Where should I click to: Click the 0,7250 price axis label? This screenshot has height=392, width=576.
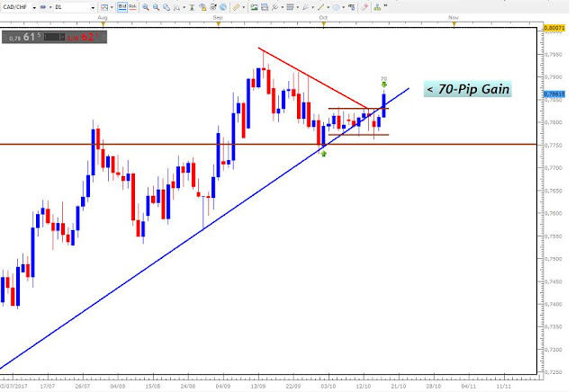point(553,372)
